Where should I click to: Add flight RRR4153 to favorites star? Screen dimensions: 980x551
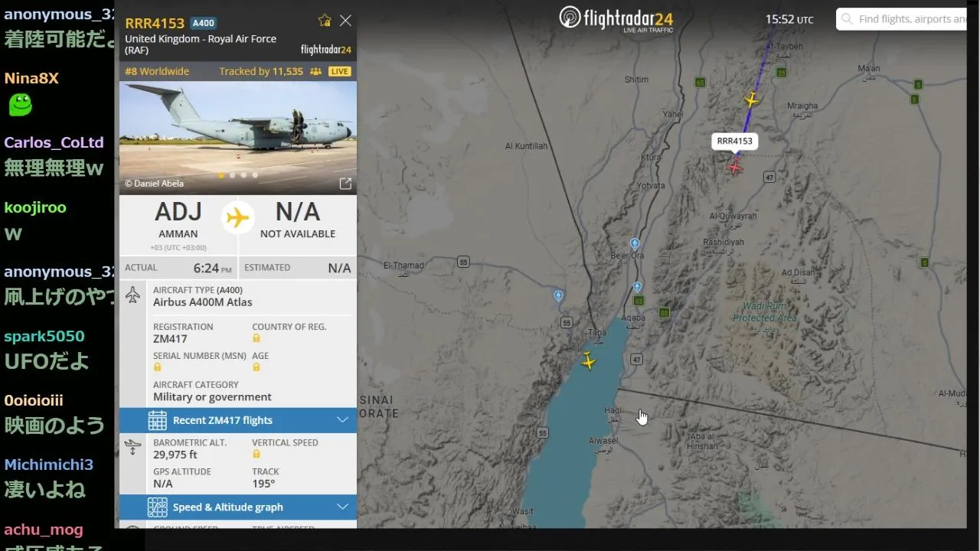(325, 21)
